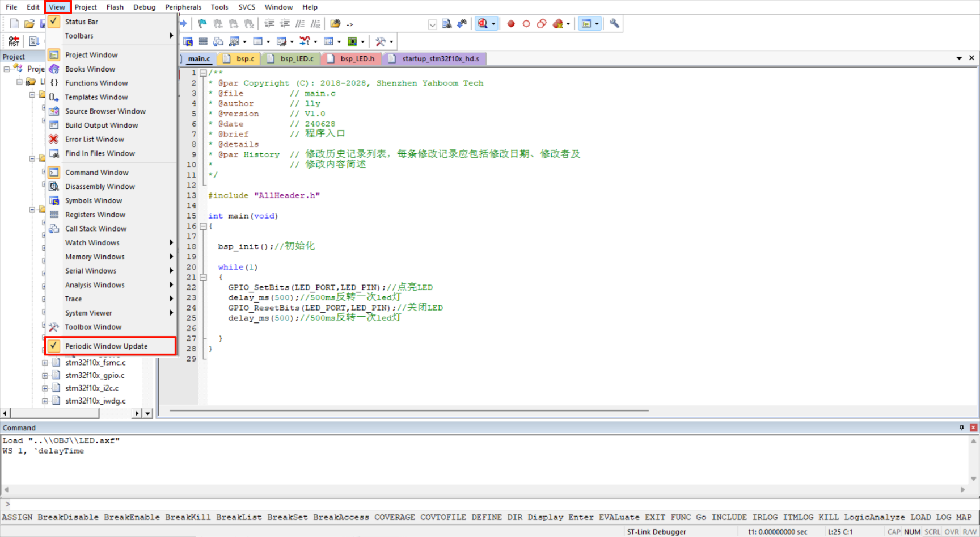Click the kill all breakpoints icon
Image resolution: width=980 pixels, height=537 pixels.
558,24
